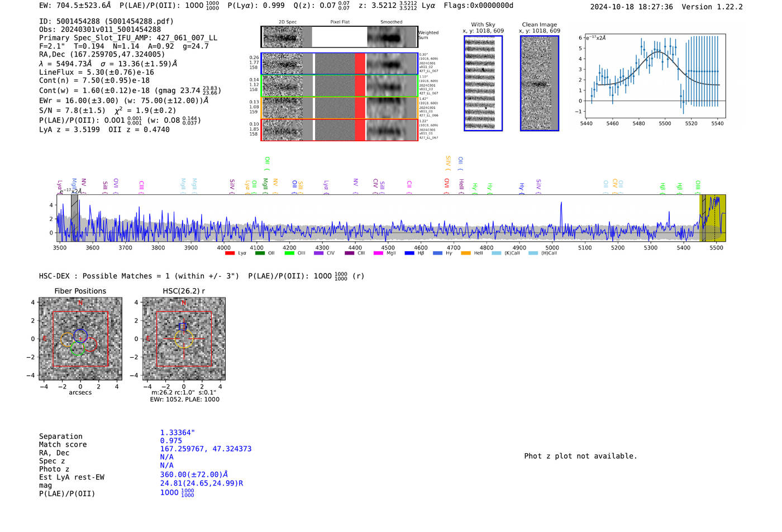
Task: Click the Match score value 0.975
Action: pyautogui.click(x=171, y=440)
